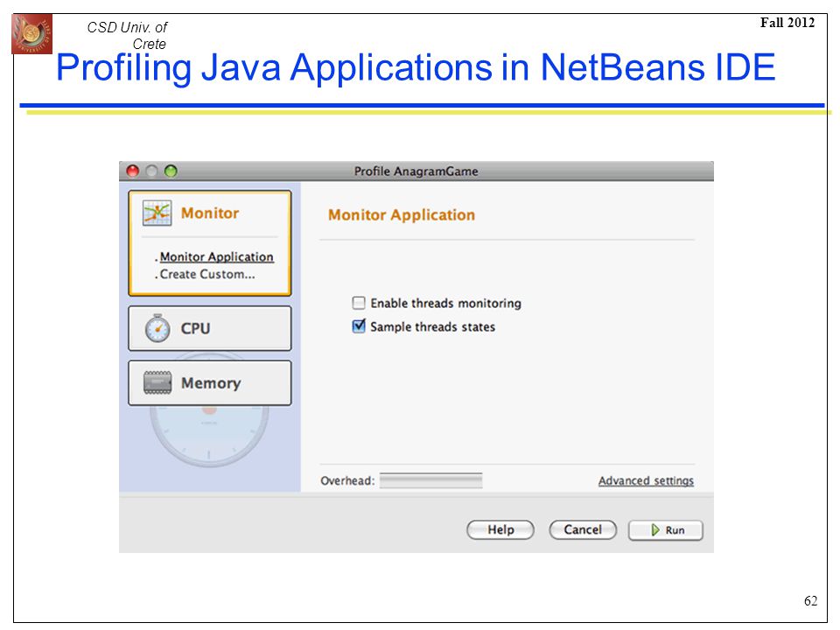Click the slide title text
The height and width of the screenshot is (630, 840).
click(416, 67)
